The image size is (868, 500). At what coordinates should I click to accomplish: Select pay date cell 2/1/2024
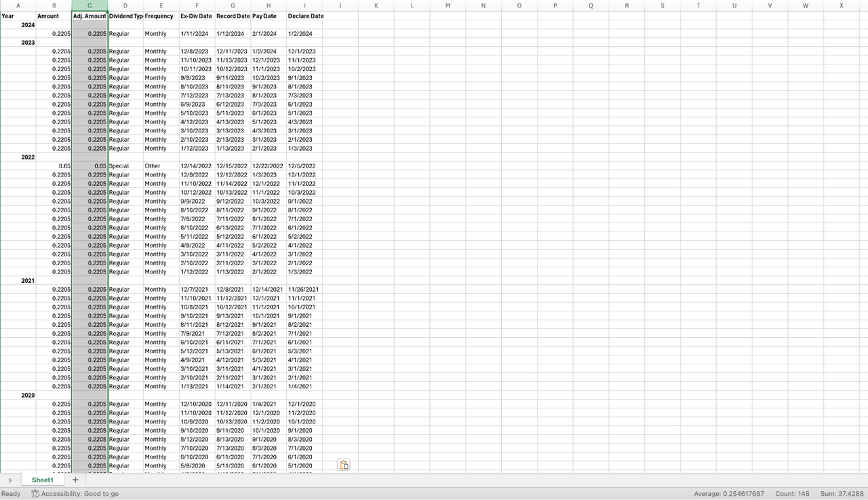coord(269,34)
